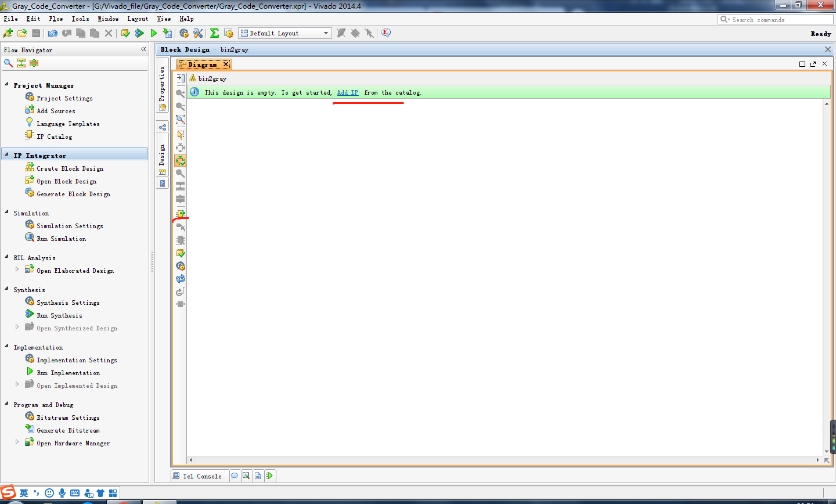
Task: Select the Diagram tab
Action: (x=202, y=64)
